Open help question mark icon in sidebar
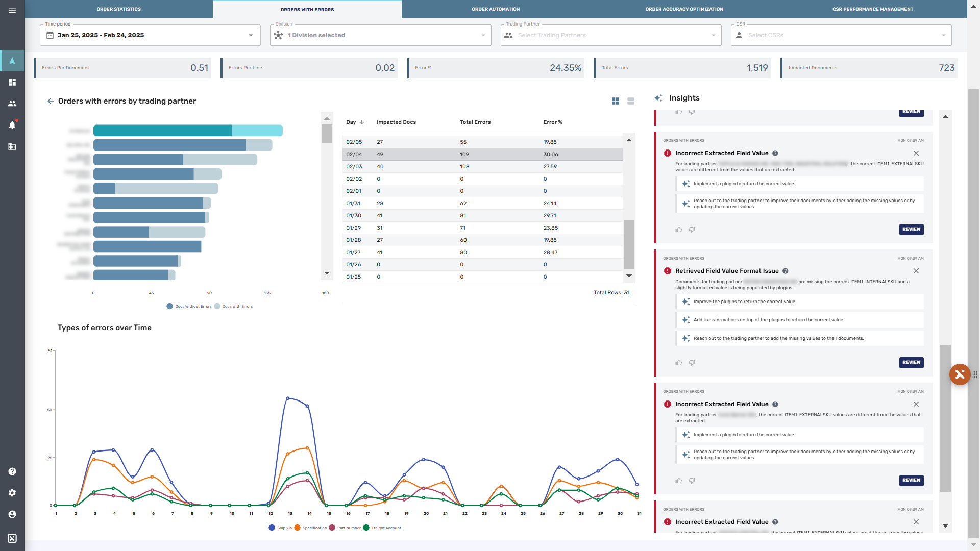Viewport: 980px width, 551px height. (12, 471)
